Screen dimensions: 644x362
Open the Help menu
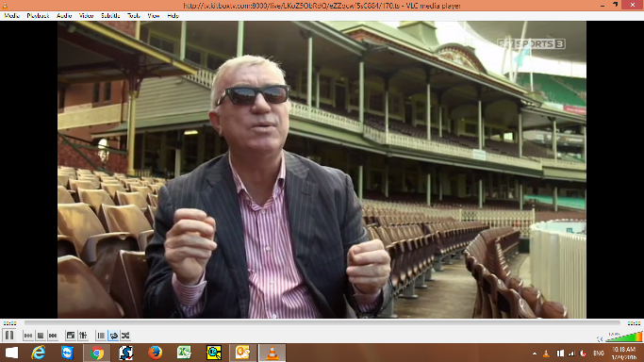(x=173, y=16)
